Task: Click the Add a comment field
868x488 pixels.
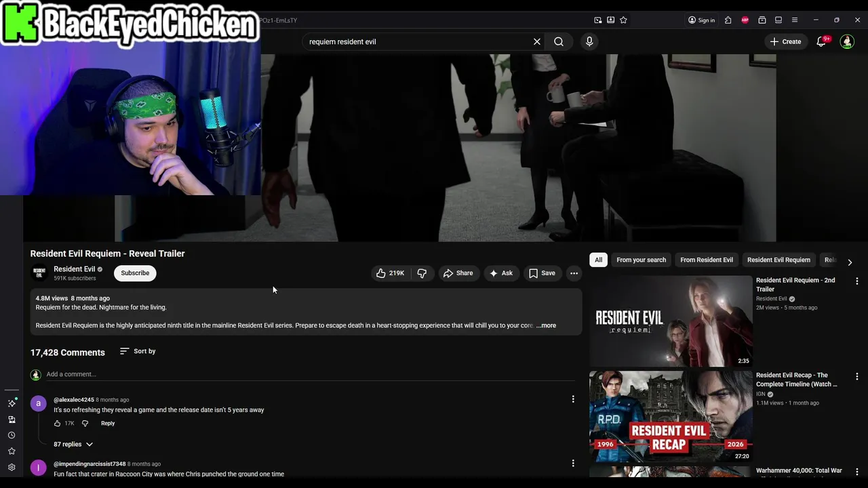Action: pos(312,374)
